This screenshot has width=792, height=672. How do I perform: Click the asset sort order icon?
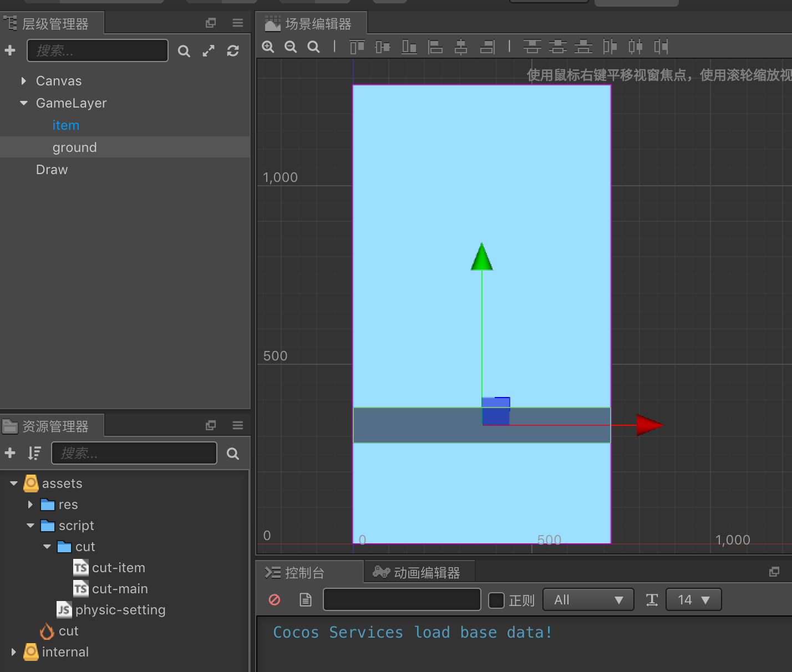(34, 454)
